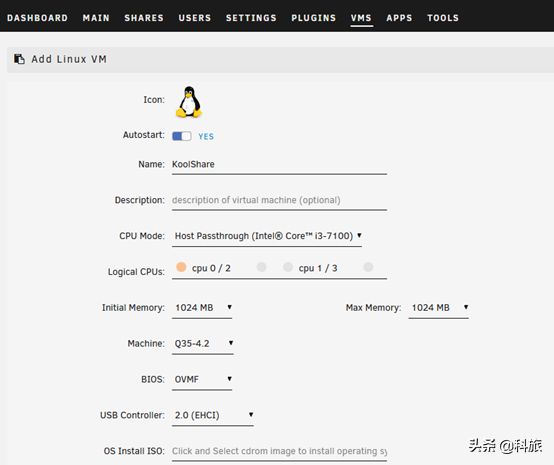Go to the Dashboard tab
The height and width of the screenshot is (465, 554).
37,18
